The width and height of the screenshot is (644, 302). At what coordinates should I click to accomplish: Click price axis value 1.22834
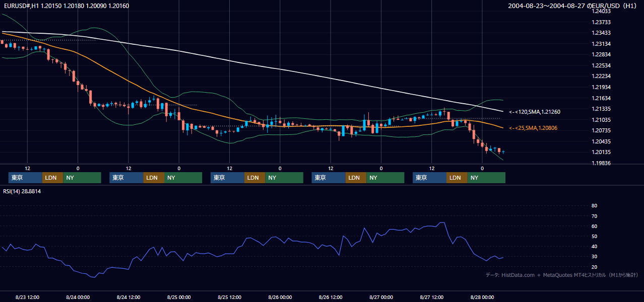601,54
